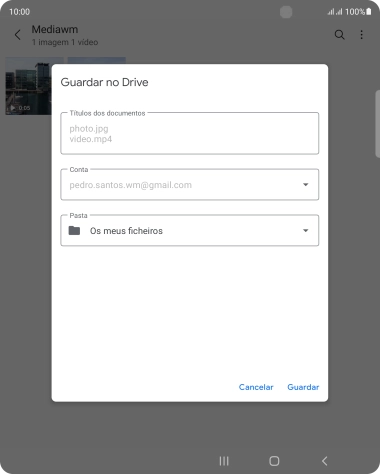
Task: Tap the home navigation button
Action: pyautogui.click(x=274, y=461)
